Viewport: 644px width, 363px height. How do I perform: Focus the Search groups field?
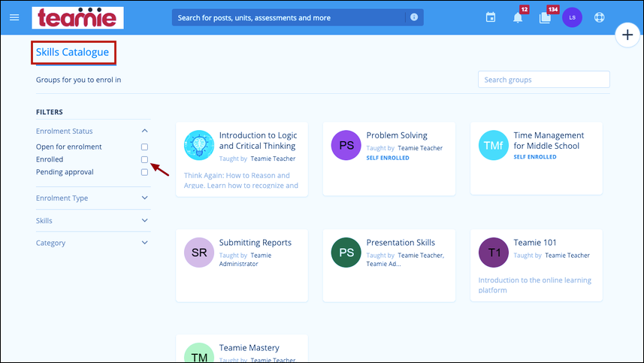coord(544,79)
